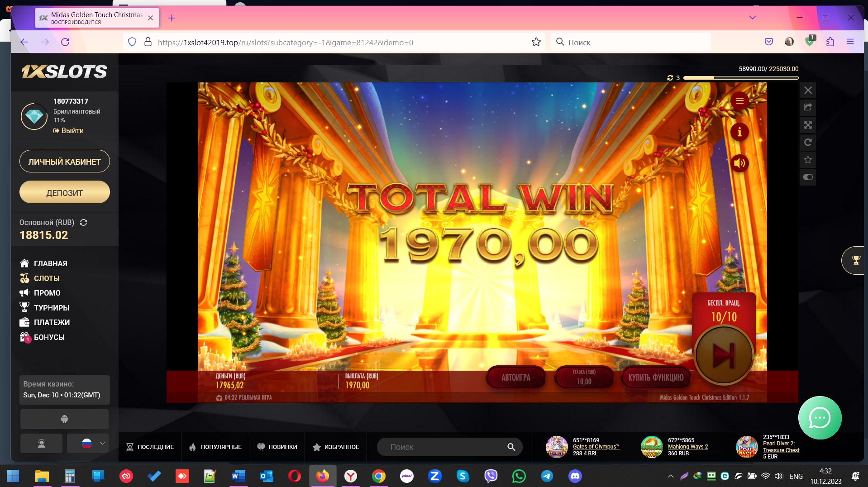This screenshot has height=487, width=868.
Task: Open Windows Start menu
Action: (13, 476)
